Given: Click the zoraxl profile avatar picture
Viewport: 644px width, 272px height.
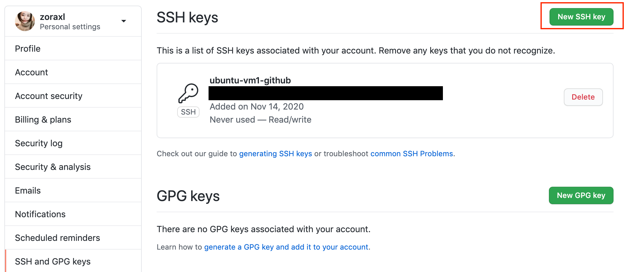Looking at the screenshot, I should (25, 21).
